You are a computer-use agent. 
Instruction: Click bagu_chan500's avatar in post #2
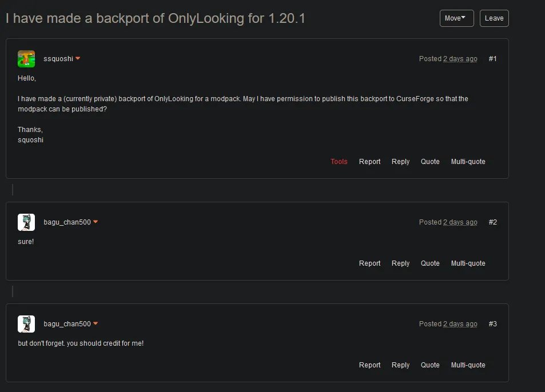coord(26,222)
